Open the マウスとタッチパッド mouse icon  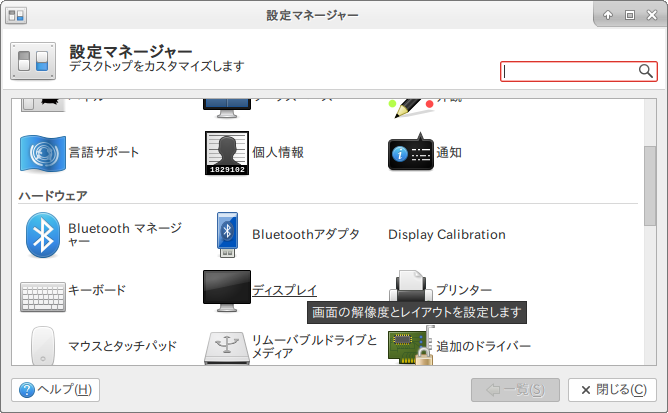coord(43,346)
